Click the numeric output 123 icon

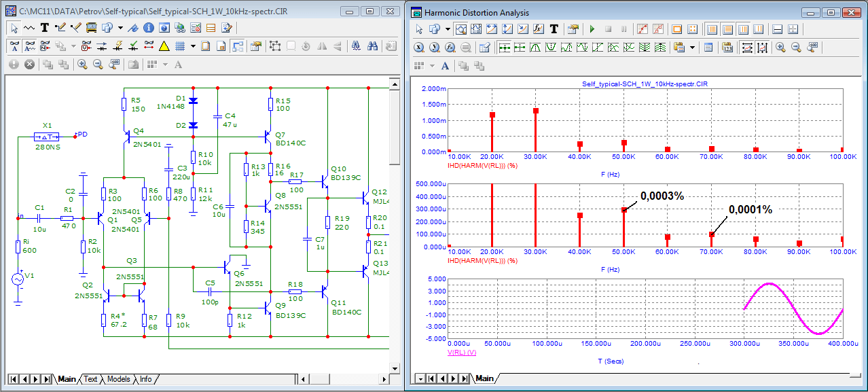[727, 47]
